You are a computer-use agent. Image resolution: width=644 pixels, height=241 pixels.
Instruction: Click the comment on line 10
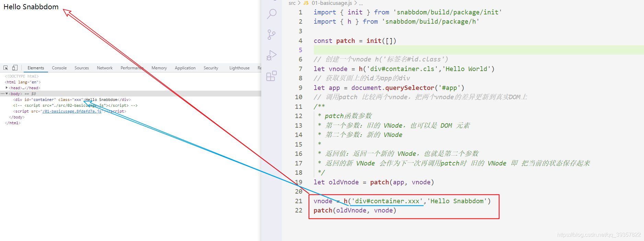[x=421, y=97]
